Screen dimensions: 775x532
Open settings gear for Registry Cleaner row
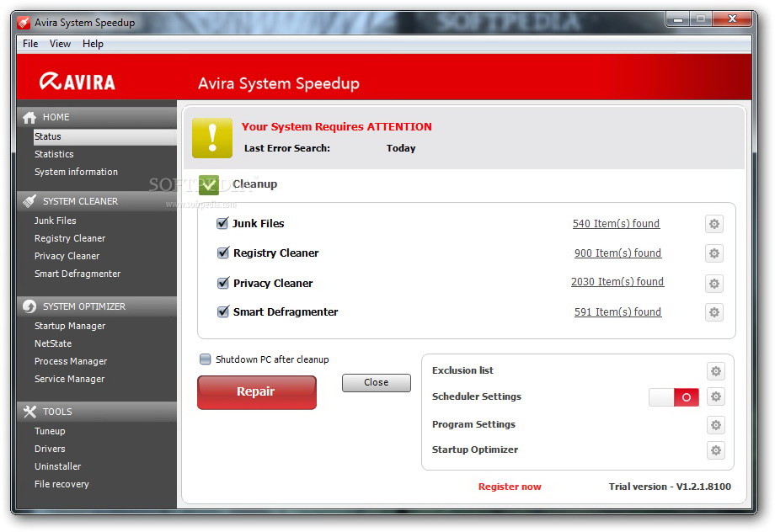click(x=714, y=254)
